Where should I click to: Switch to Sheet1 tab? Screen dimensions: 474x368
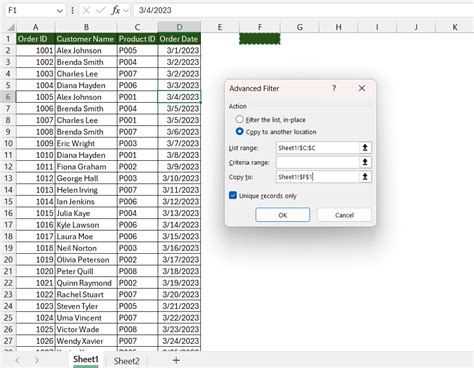[x=86, y=360]
